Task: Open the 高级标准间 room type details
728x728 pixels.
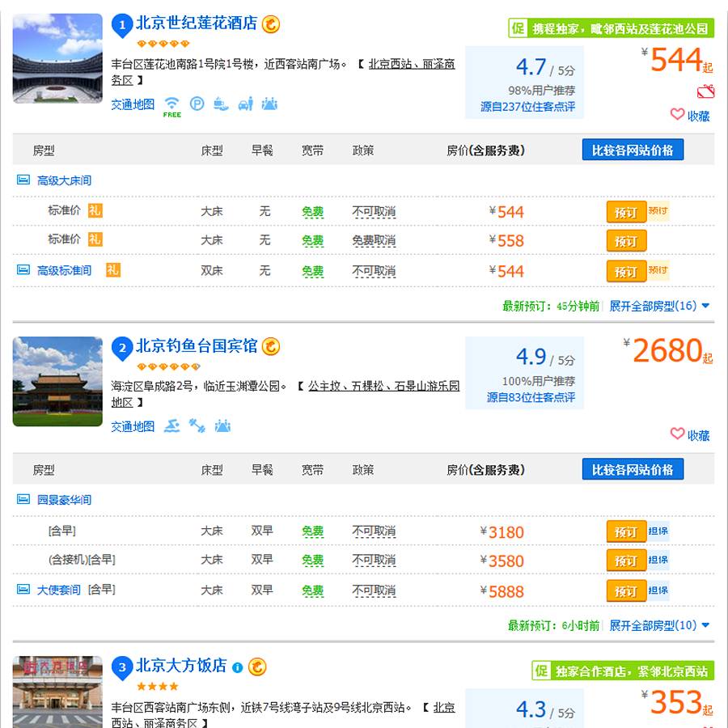Action: (x=64, y=270)
